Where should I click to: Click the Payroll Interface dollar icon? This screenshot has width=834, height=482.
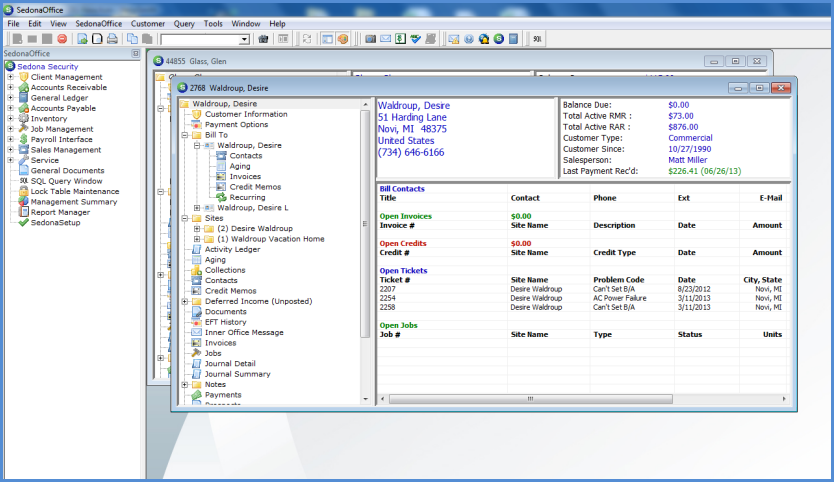23,139
